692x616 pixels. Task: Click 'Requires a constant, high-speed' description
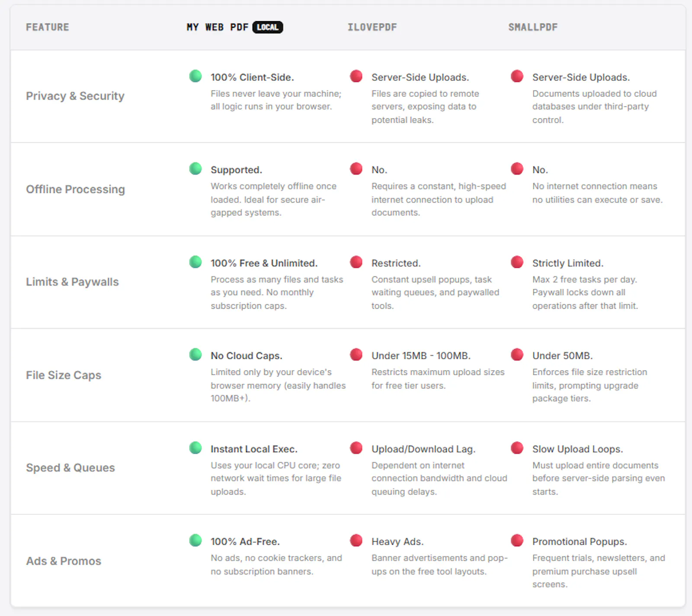pyautogui.click(x=439, y=199)
